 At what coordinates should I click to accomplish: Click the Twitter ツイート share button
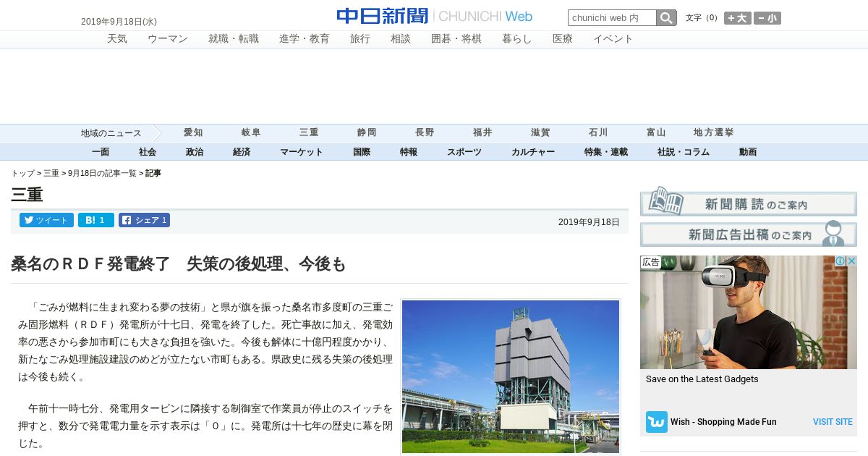pos(46,220)
